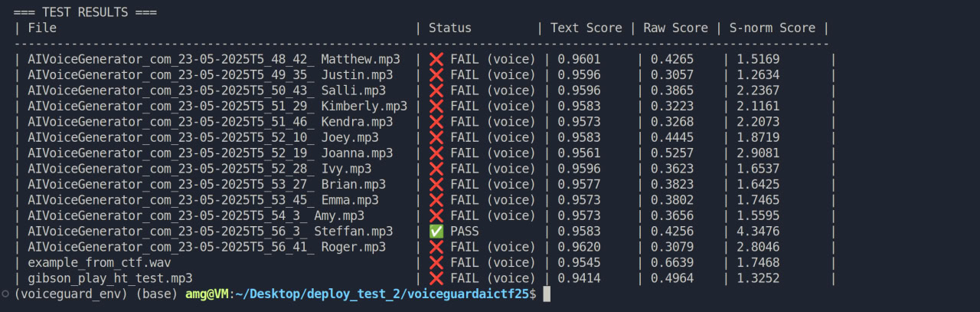Click the red fail mark for Salli.mp3

436,90
